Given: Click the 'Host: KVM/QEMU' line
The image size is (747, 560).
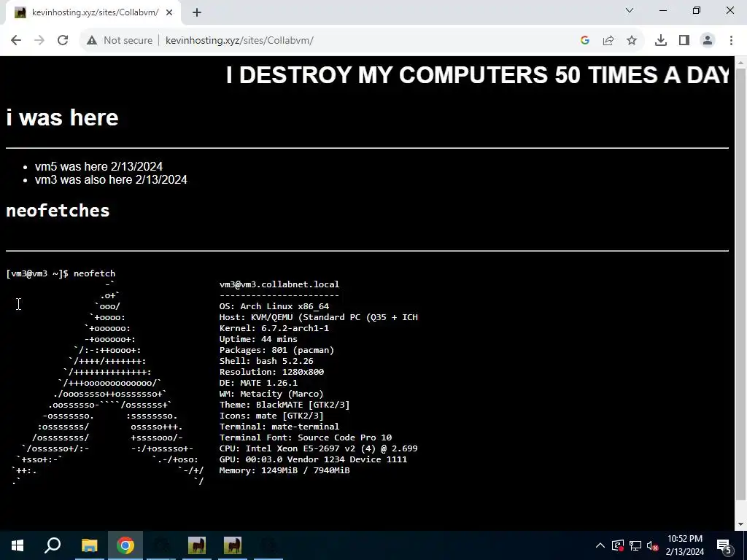Looking at the screenshot, I should (318, 317).
